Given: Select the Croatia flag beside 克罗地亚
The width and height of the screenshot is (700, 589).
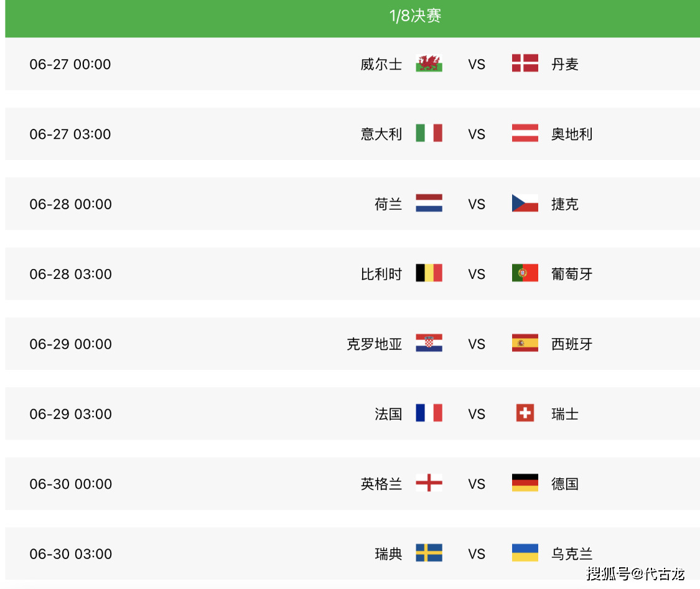Looking at the screenshot, I should (429, 343).
